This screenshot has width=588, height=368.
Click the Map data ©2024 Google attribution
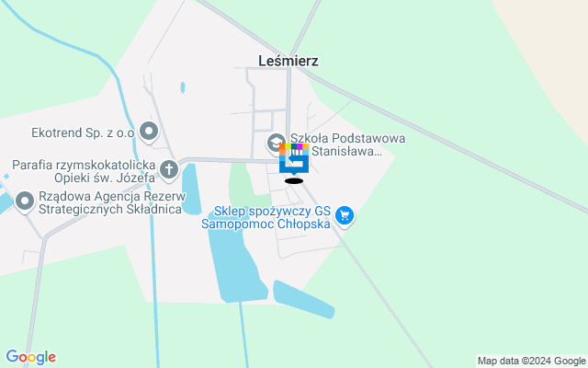click(531, 362)
